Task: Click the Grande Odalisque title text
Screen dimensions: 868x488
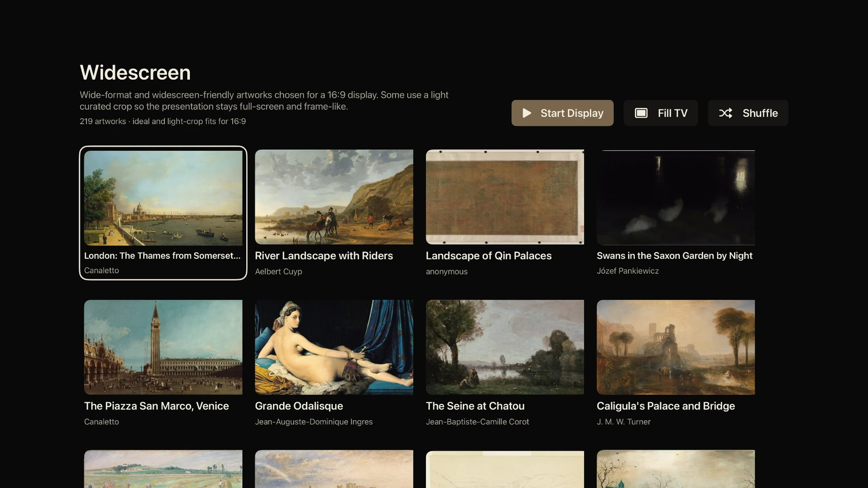Action: (x=299, y=406)
